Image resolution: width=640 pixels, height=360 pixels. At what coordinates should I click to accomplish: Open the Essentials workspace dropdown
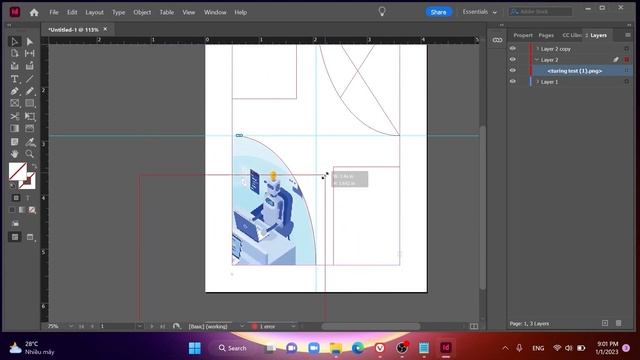click(480, 12)
